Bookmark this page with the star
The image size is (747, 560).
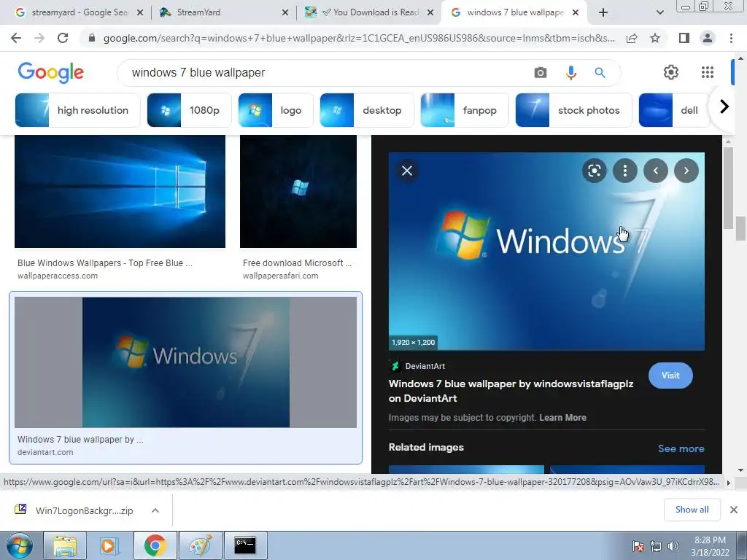tap(655, 38)
